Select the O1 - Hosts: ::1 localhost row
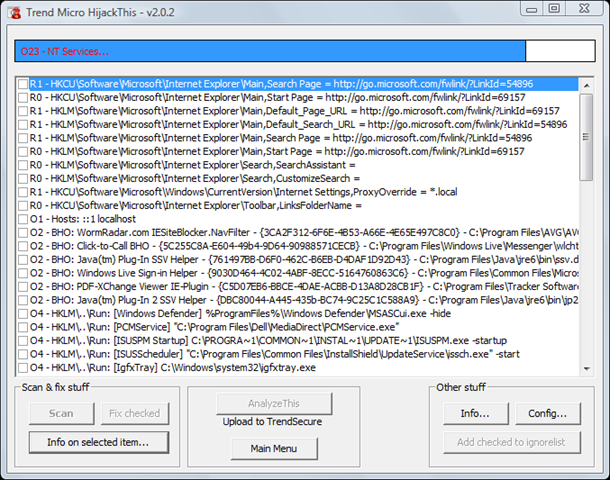Screen dimensions: 610x480 pos(83,219)
